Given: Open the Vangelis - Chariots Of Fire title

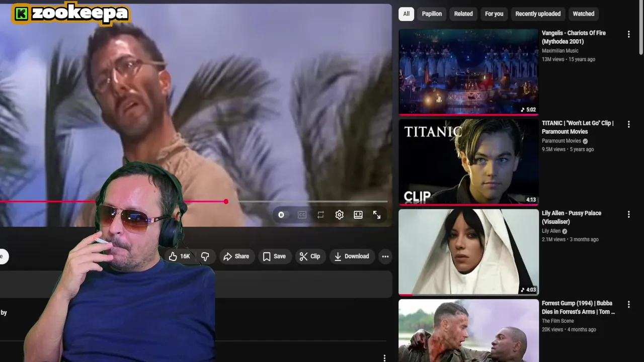Looking at the screenshot, I should point(574,37).
